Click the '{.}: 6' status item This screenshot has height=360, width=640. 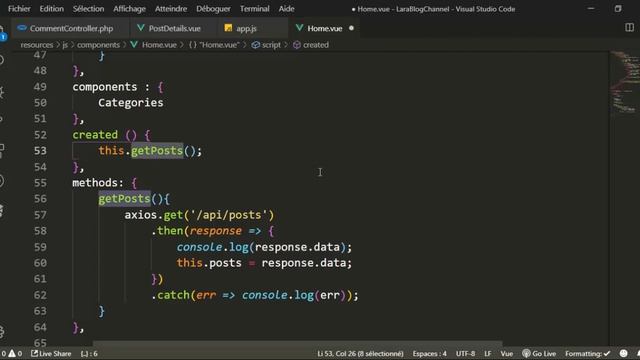(x=89, y=353)
